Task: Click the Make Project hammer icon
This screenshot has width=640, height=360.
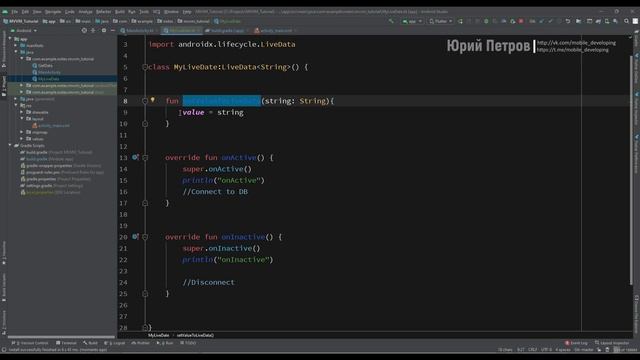Action: [391, 21]
